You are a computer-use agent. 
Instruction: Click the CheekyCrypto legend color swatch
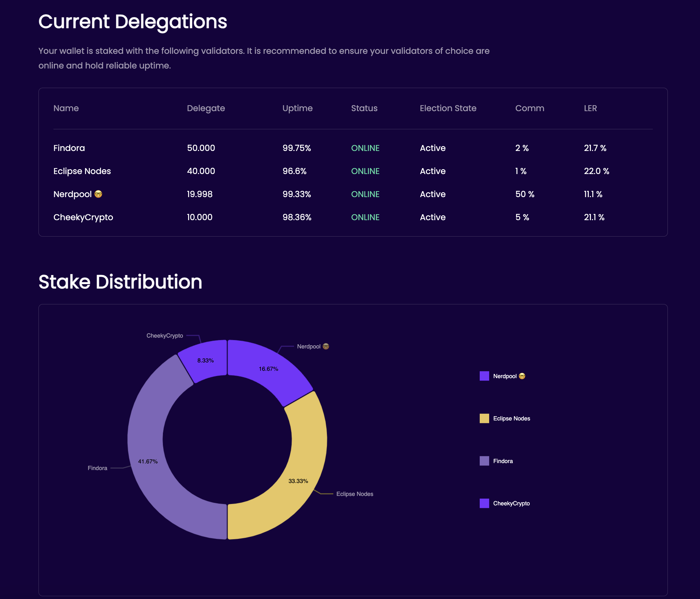click(484, 503)
